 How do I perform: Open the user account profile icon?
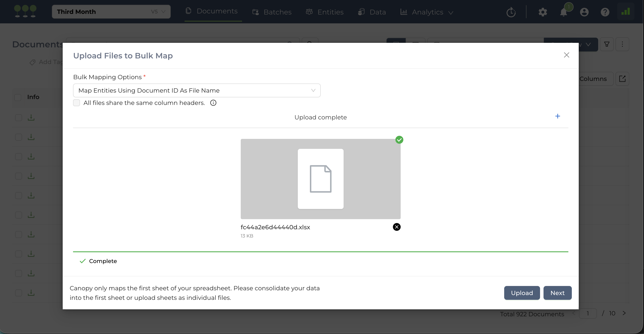584,12
